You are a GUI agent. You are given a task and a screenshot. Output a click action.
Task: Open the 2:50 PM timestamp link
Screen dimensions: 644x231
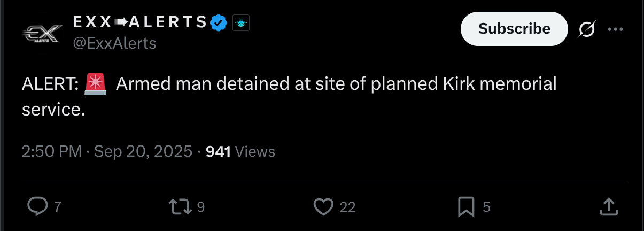(x=52, y=152)
